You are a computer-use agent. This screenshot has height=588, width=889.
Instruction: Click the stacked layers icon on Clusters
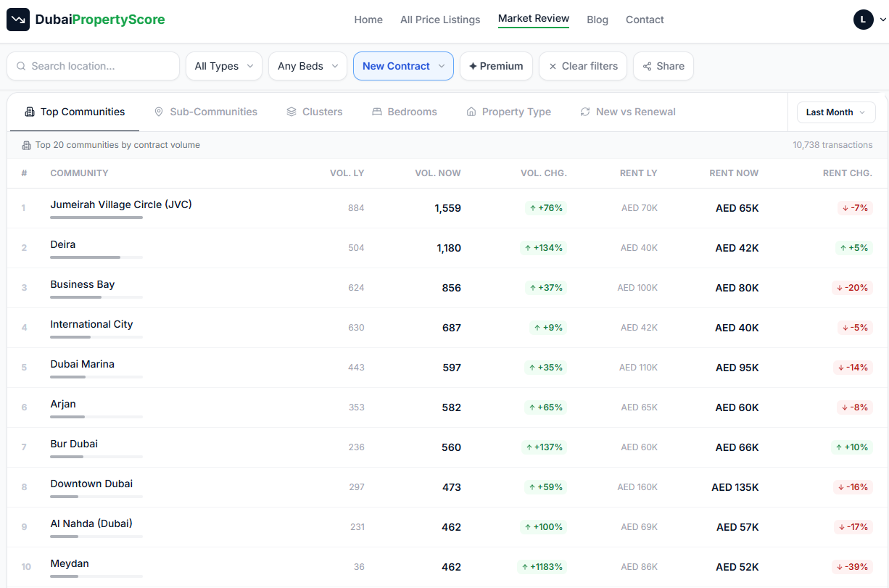[291, 112]
